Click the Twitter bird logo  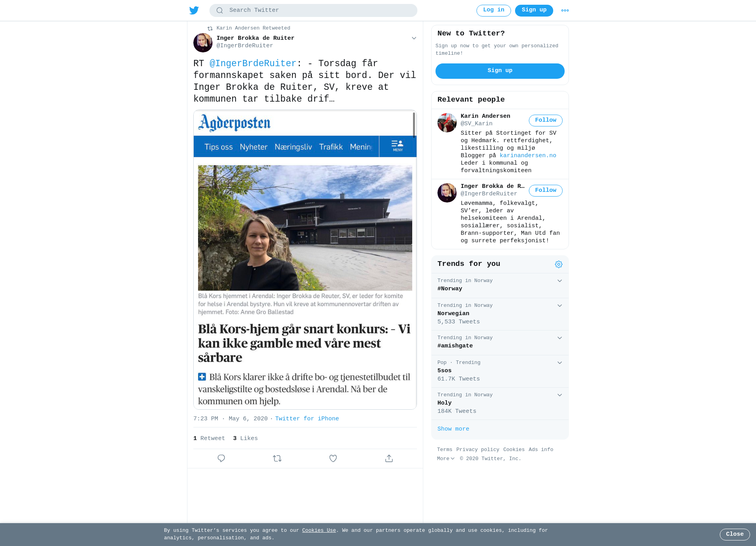point(194,10)
